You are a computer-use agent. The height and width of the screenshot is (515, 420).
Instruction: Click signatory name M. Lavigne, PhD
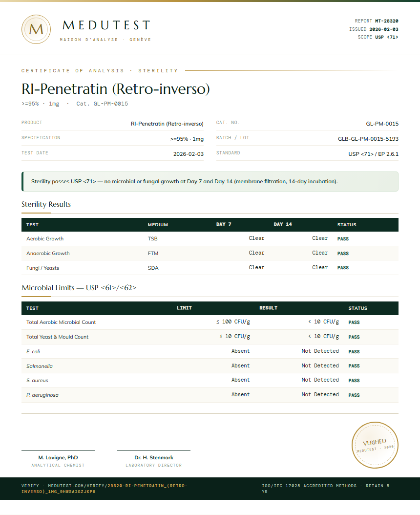coord(58,457)
